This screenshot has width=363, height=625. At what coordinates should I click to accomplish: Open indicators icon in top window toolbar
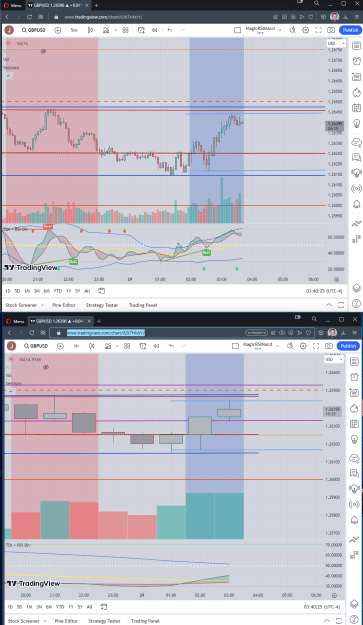(x=106, y=30)
